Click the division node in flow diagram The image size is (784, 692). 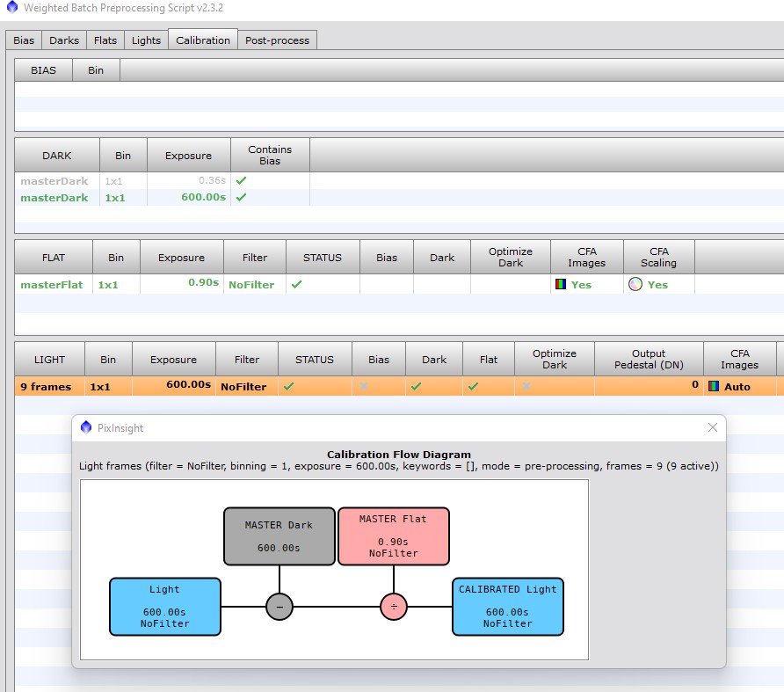(394, 607)
